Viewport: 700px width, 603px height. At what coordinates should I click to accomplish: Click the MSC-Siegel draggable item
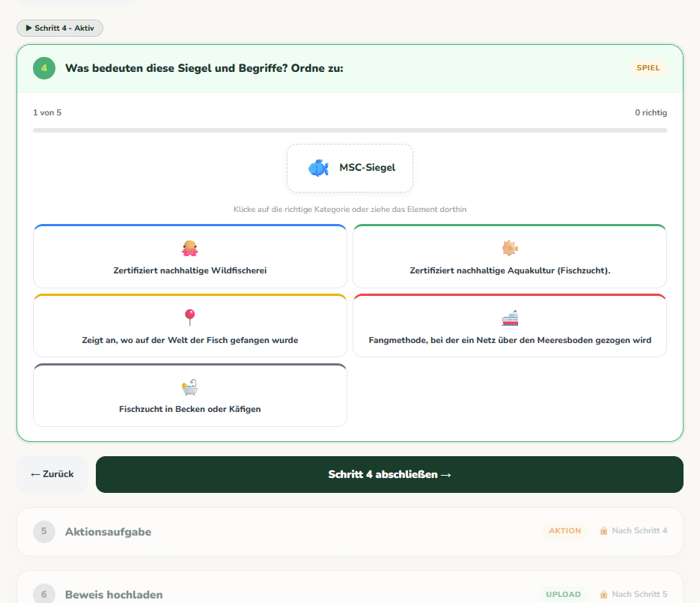coord(350,169)
